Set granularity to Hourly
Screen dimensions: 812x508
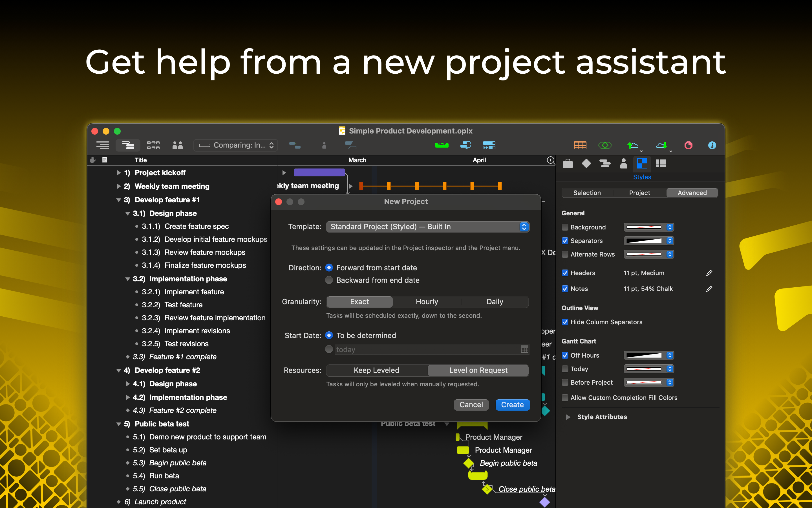click(427, 302)
